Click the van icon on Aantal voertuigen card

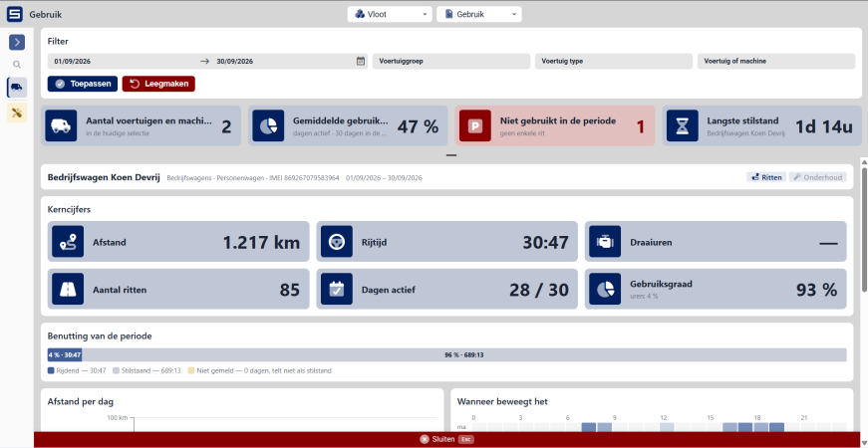(61, 126)
